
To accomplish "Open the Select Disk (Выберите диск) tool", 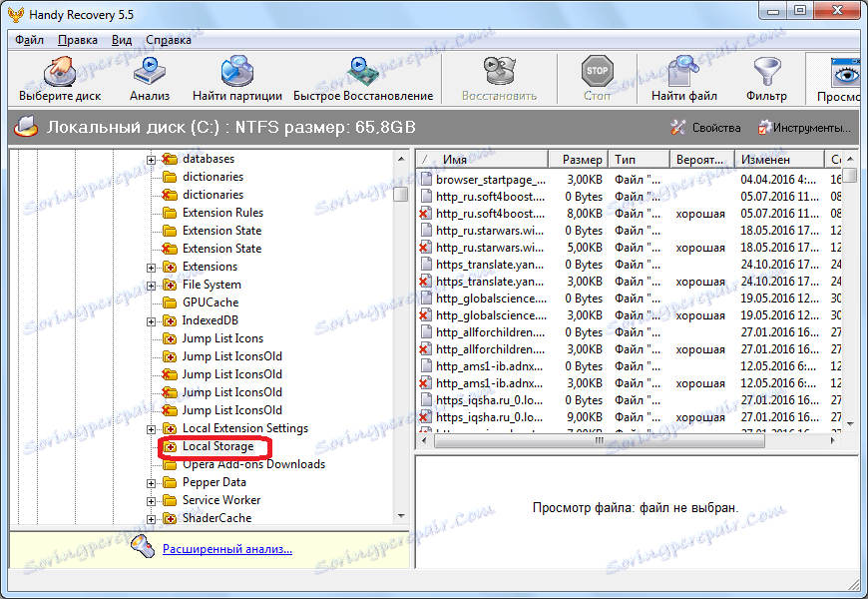I will pos(60,79).
